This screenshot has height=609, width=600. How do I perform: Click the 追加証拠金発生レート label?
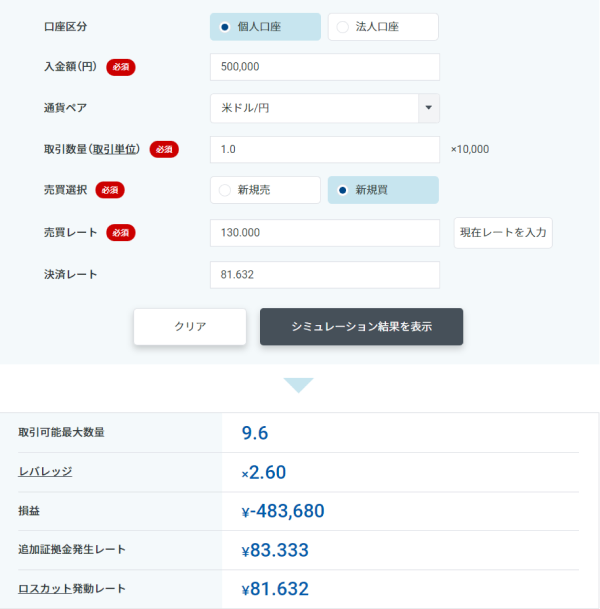tap(72, 550)
